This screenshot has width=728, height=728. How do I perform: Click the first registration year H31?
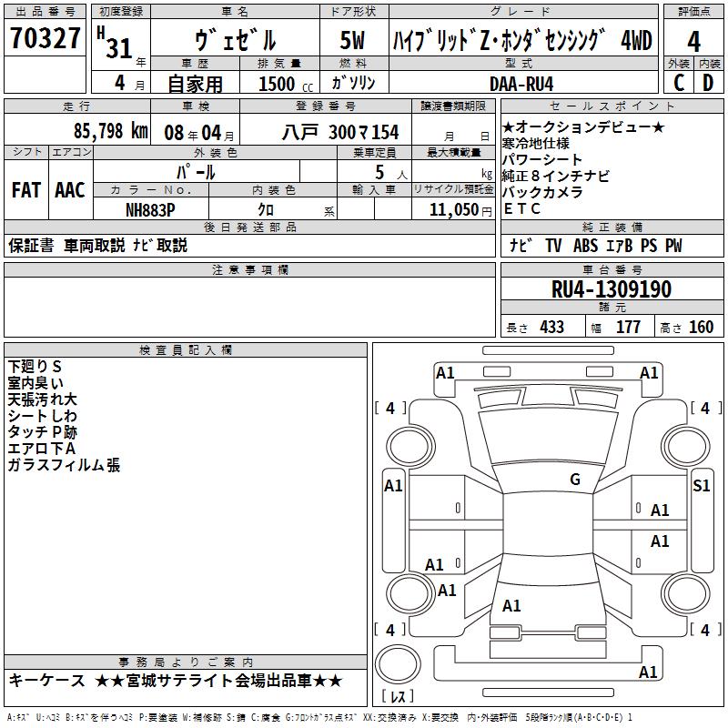pyautogui.click(x=115, y=43)
